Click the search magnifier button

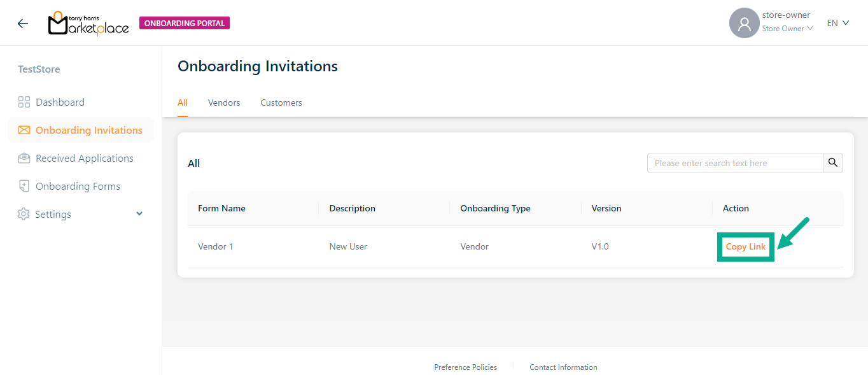coord(832,163)
